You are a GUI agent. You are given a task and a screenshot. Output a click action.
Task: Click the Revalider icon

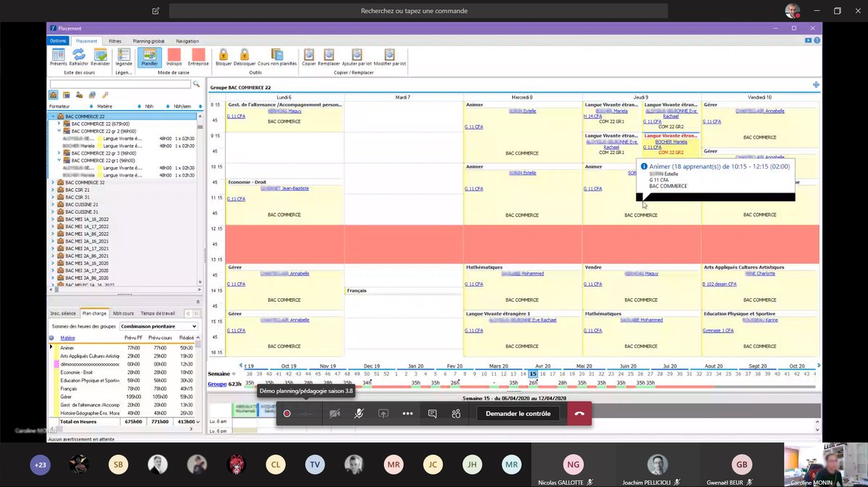pos(100,54)
